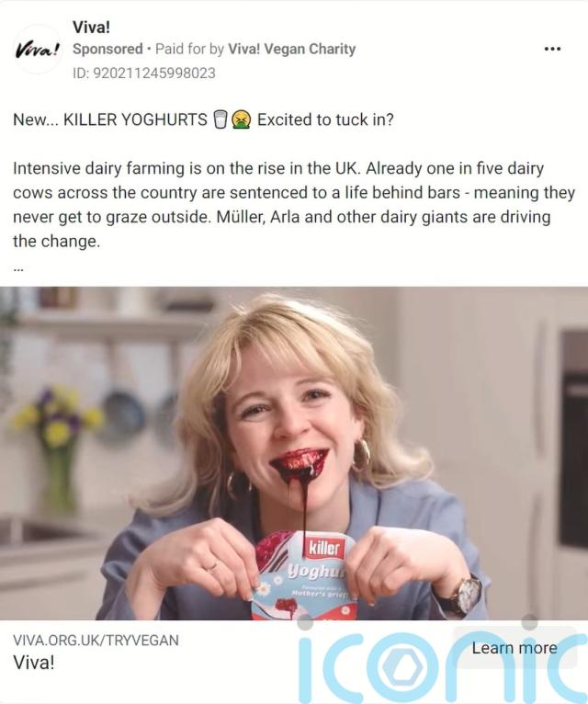
Task: Select the ad ID number text
Action: click(x=144, y=74)
